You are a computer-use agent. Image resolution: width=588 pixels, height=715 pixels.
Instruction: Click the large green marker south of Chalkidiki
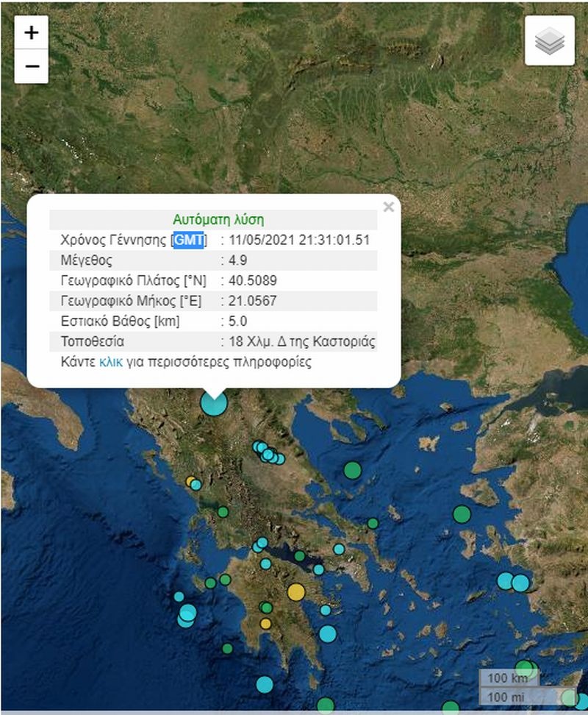pyautogui.click(x=353, y=469)
